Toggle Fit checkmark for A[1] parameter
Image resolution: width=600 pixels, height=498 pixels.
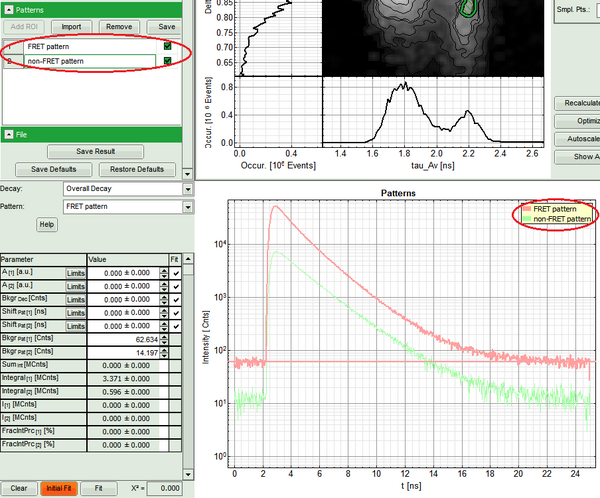pos(176,272)
